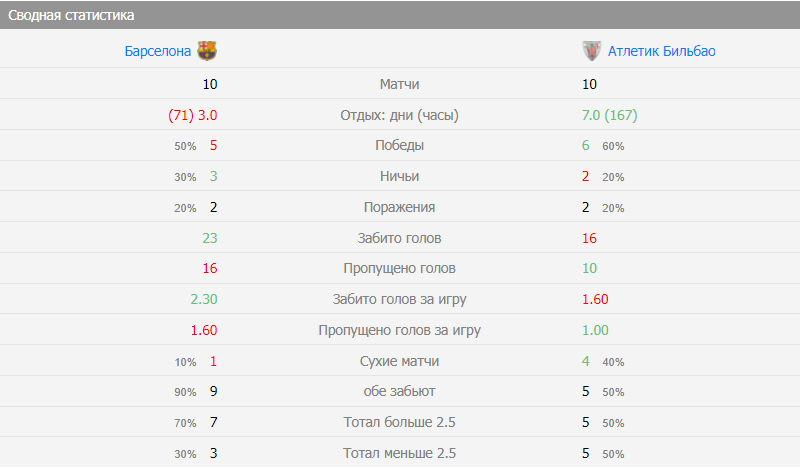Click Barcelona's 2.30 goals per game value
The height and width of the screenshot is (468, 800).
tap(204, 299)
